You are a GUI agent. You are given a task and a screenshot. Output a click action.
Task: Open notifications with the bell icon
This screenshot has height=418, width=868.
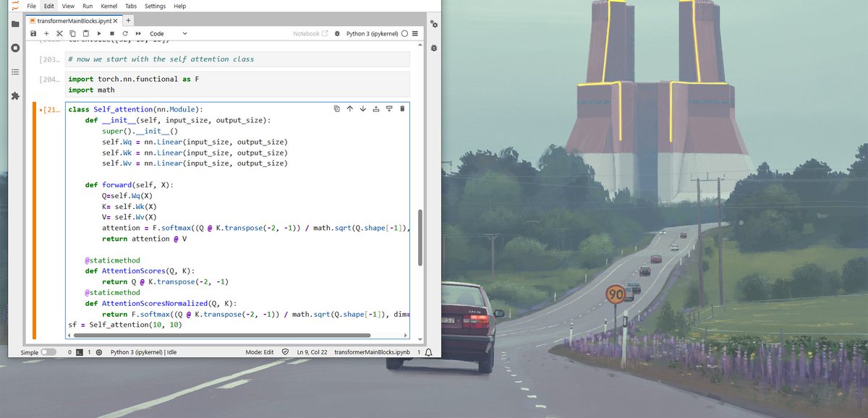coord(429,352)
